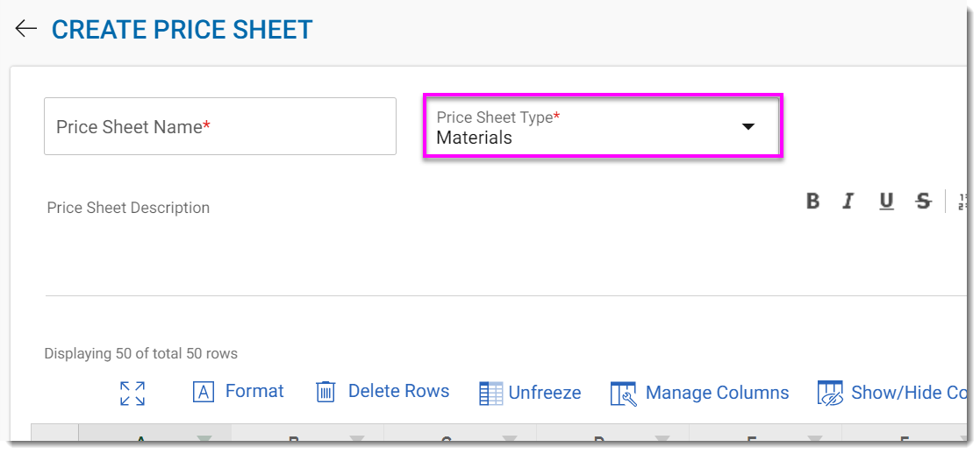This screenshot has width=980, height=454.
Task: Click the Manage Columns text label
Action: [x=717, y=393]
